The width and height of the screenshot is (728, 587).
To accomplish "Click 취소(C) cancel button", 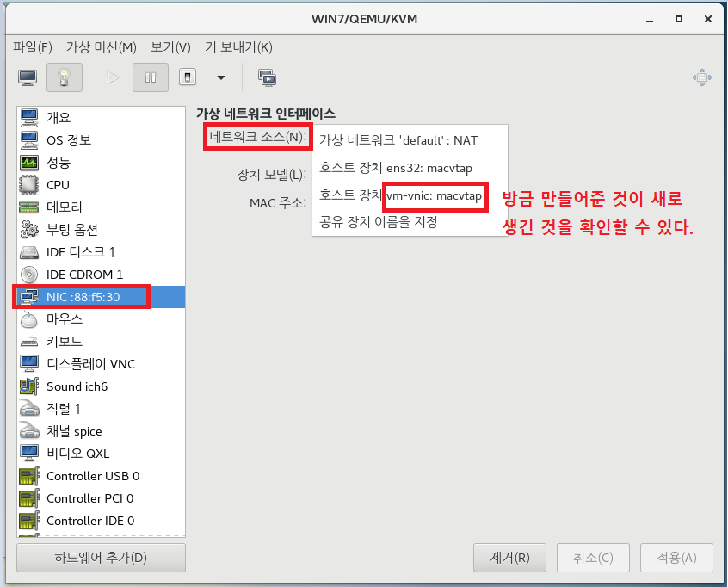I will coord(593,558).
